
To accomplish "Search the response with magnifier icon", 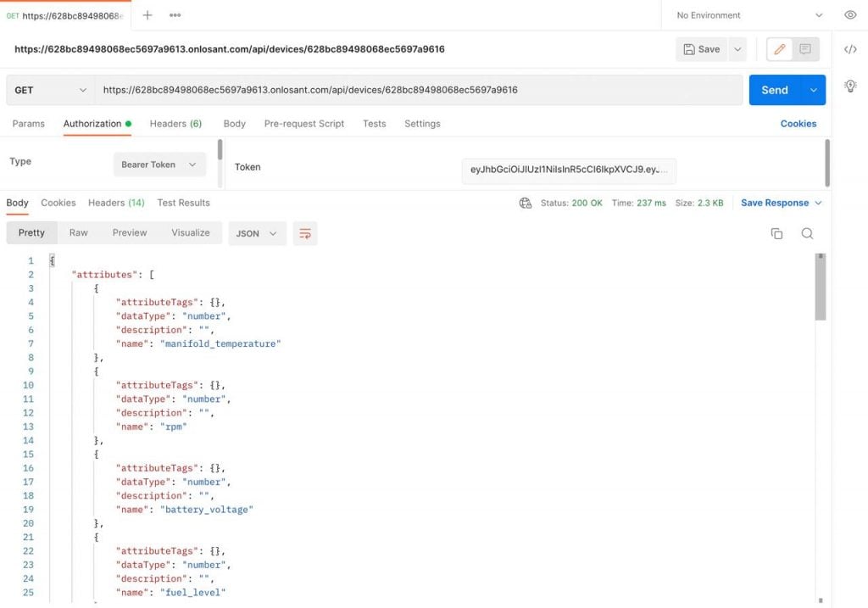I will pos(807,233).
